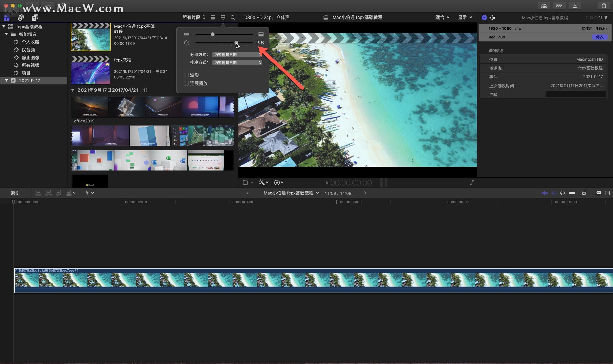
Task: Toggle video skimming in timeline
Action: click(x=544, y=193)
